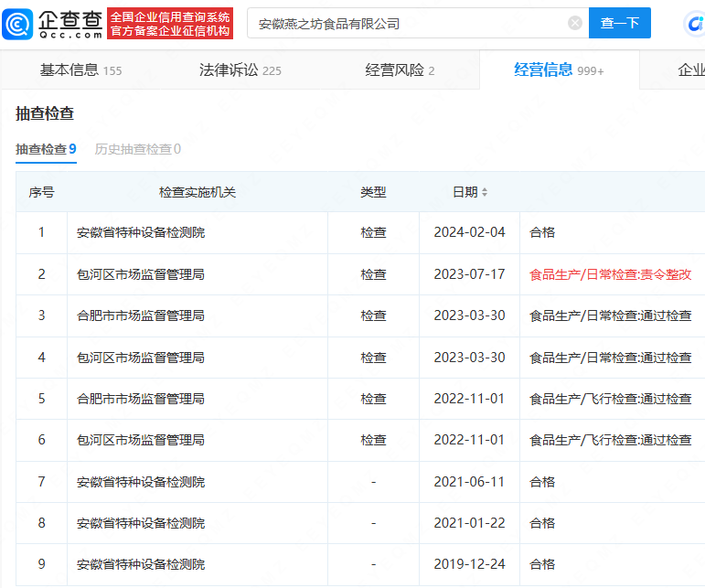
Task: Select the 经营信息 tab
Action: (x=558, y=70)
